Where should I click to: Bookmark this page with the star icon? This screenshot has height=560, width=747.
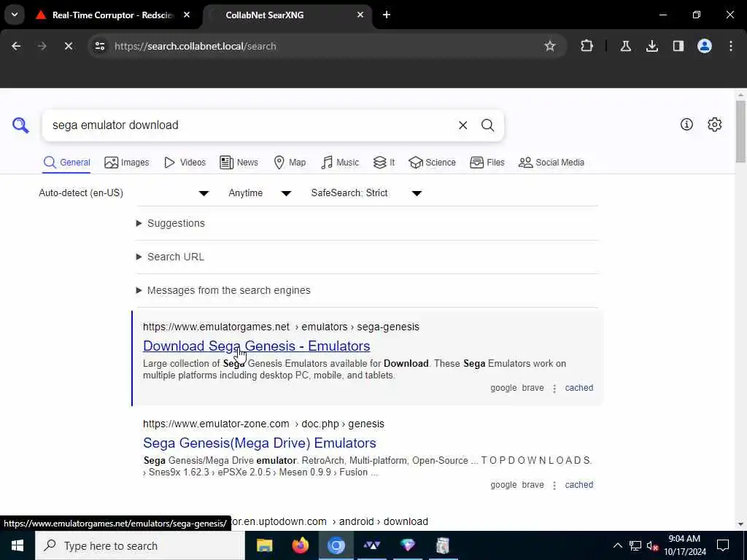pyautogui.click(x=550, y=46)
